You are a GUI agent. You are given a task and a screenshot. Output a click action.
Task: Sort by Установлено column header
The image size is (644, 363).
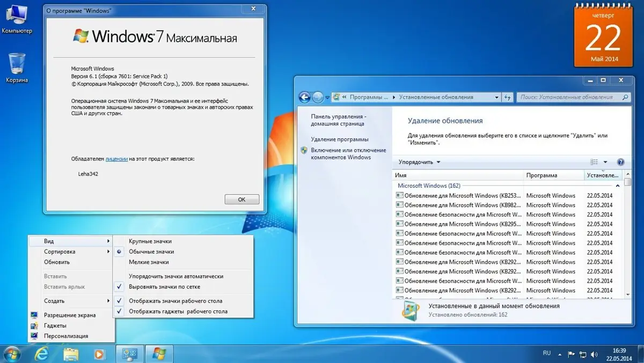pos(603,175)
